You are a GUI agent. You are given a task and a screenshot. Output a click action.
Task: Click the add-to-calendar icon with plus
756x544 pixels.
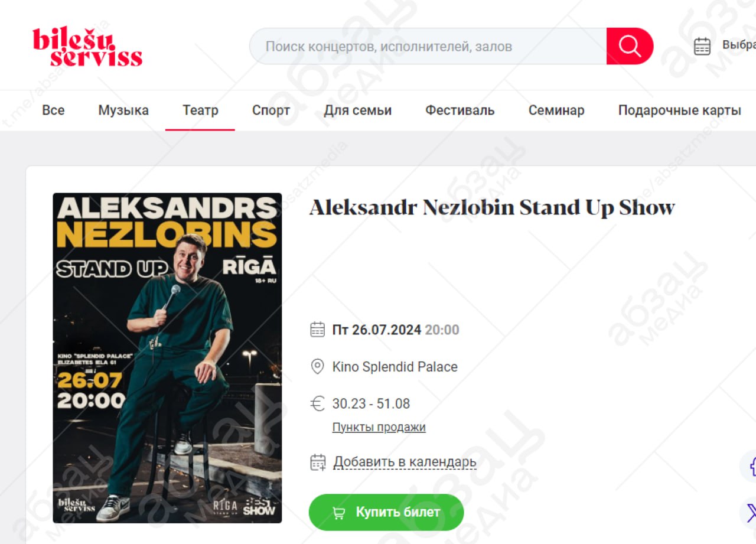[x=318, y=462]
